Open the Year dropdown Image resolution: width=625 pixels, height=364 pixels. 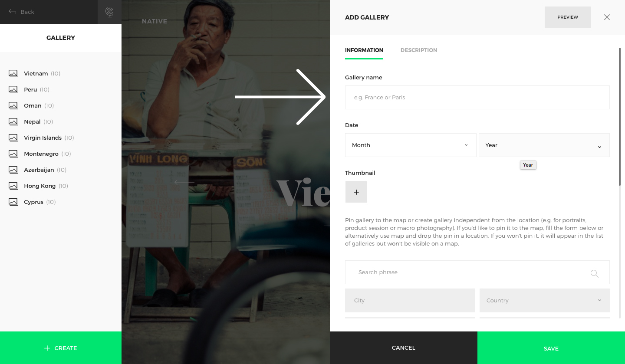[x=544, y=145]
